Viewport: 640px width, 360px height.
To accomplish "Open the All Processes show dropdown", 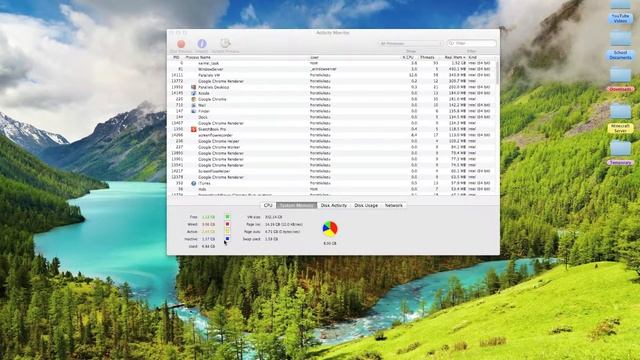I will pyautogui.click(x=411, y=43).
